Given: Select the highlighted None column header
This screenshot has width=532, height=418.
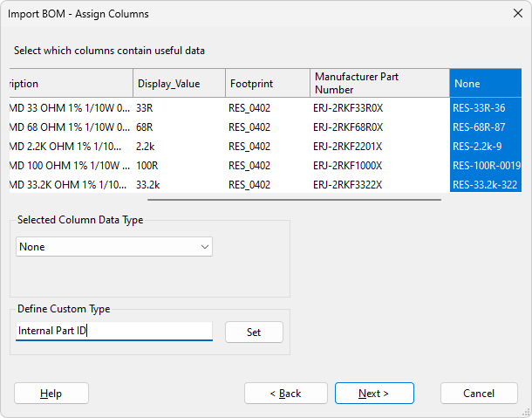Looking at the screenshot, I should click(x=485, y=84).
